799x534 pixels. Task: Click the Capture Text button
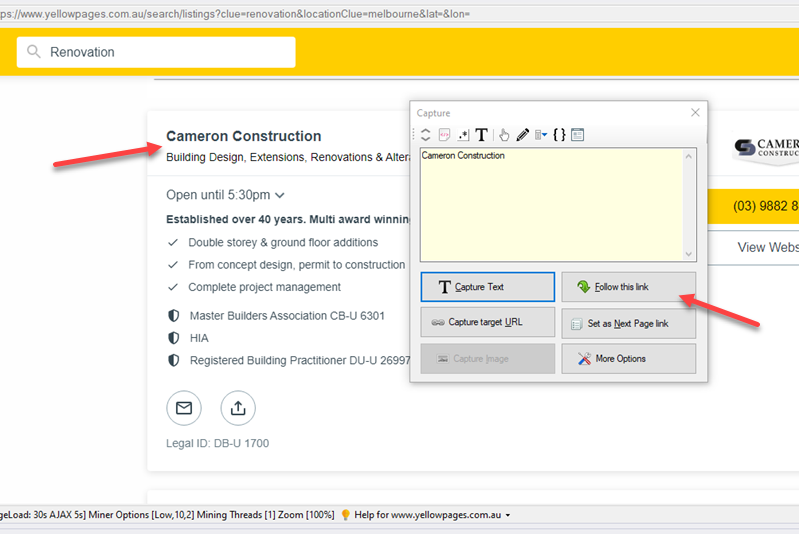coord(487,287)
